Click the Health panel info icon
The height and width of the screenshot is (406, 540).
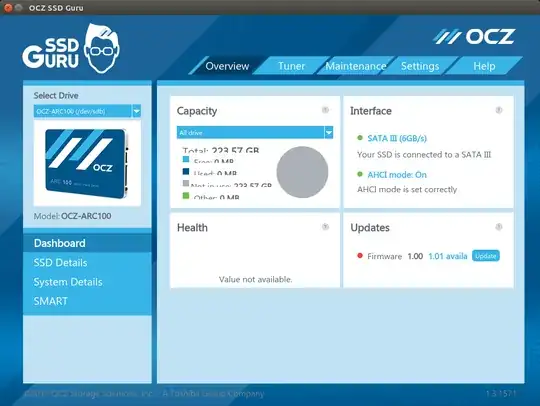tap(325, 227)
